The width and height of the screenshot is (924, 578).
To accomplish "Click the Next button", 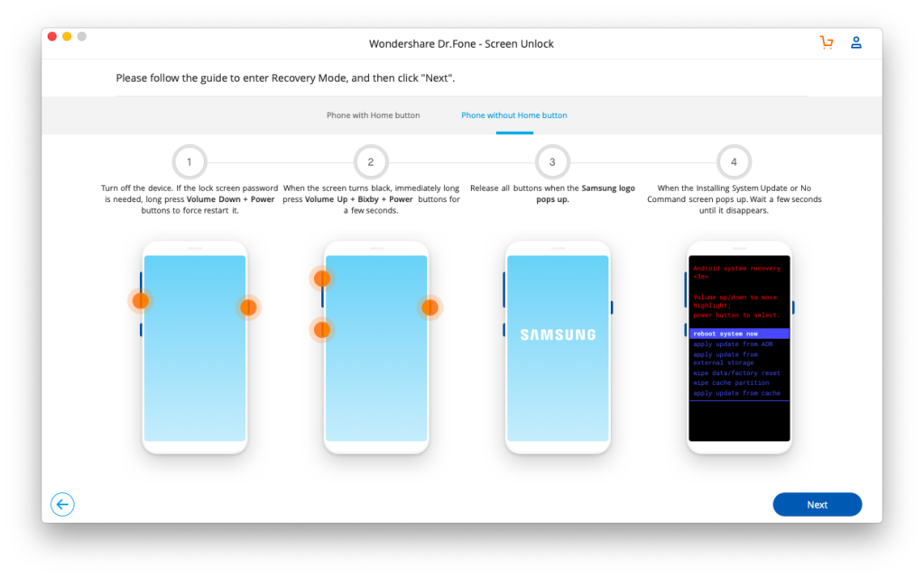I will point(817,504).
